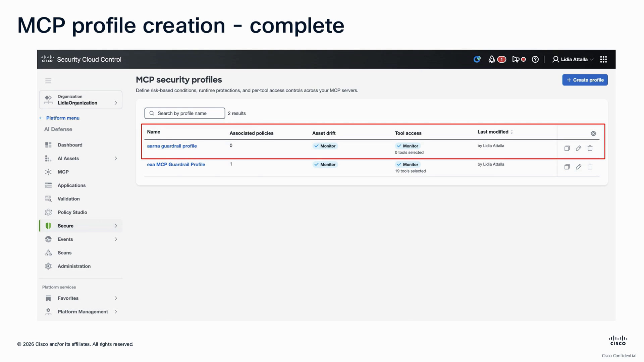Open the hamburger menu to collapse sidebar

[x=48, y=81]
